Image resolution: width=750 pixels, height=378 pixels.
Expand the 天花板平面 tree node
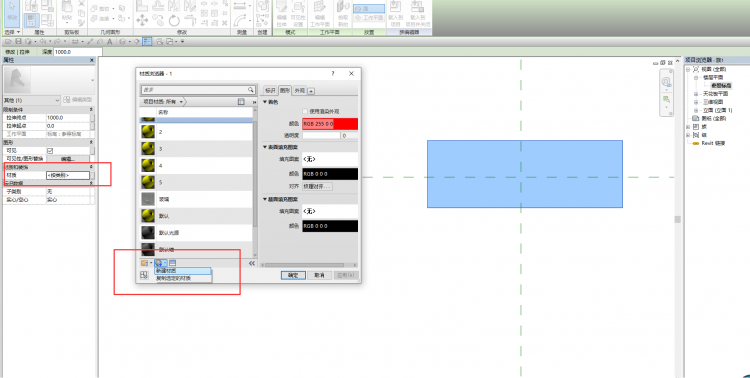(696, 94)
